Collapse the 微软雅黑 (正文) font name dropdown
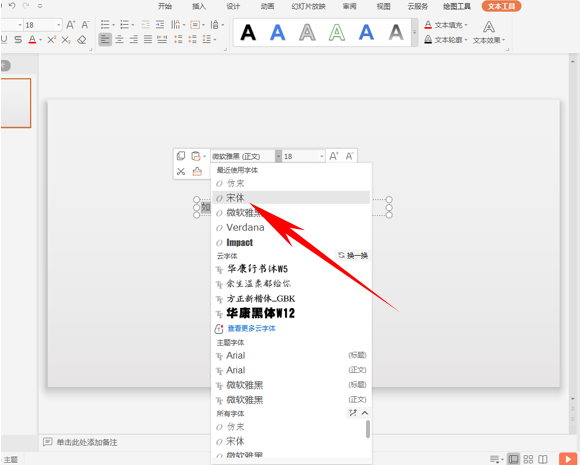 point(278,156)
